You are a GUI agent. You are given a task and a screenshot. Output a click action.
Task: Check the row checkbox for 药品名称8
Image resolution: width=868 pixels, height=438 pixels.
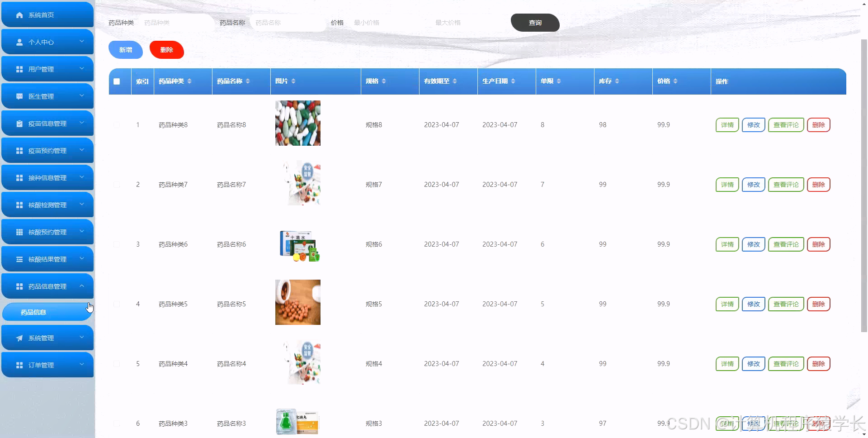pos(117,125)
